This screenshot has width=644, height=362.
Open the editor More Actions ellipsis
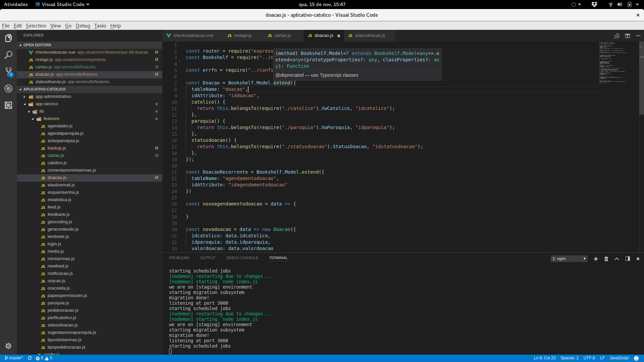click(638, 36)
